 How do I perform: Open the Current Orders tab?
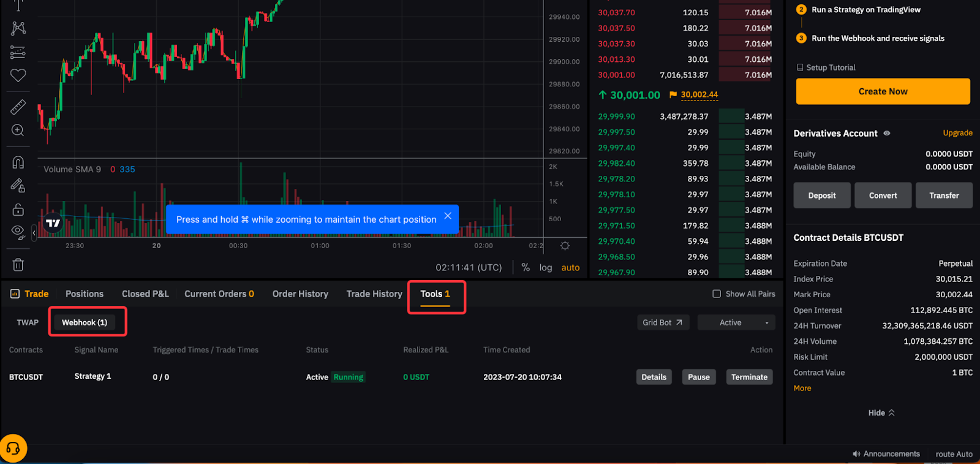(x=219, y=294)
